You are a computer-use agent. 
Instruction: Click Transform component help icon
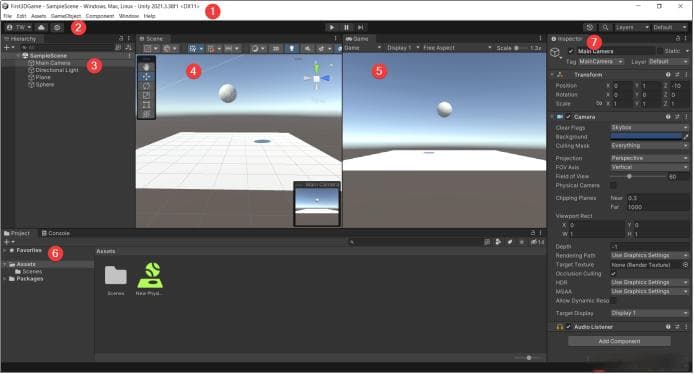coord(668,75)
